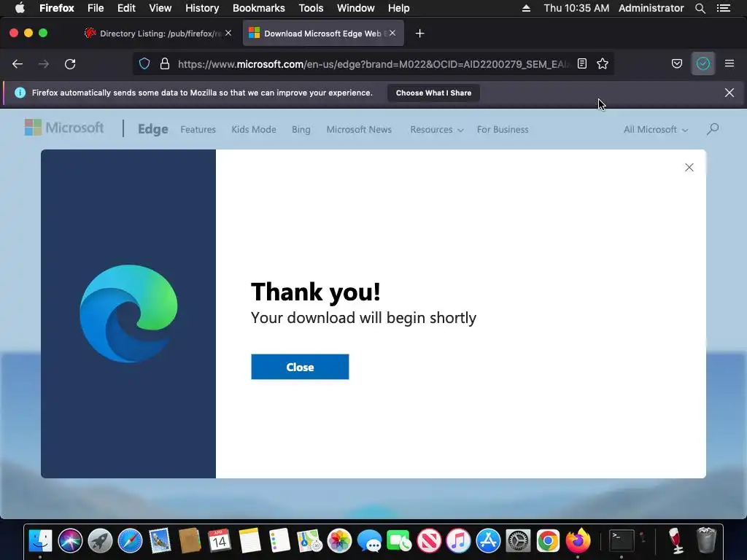
Task: Click the URL address field
Action: tap(373, 64)
